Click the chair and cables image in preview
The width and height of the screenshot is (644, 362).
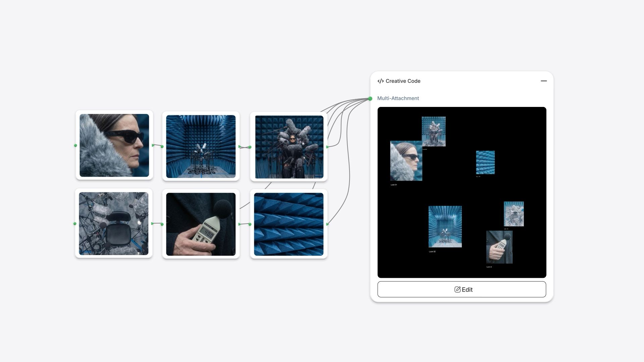coord(514,214)
